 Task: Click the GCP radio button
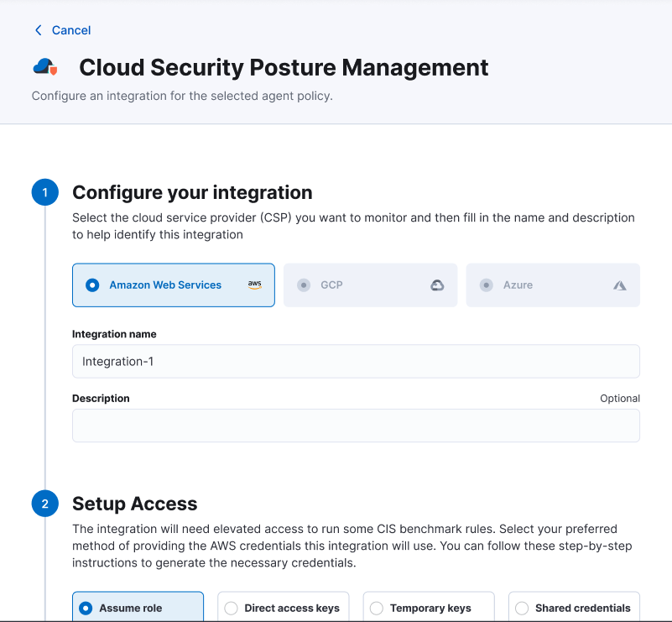point(303,285)
